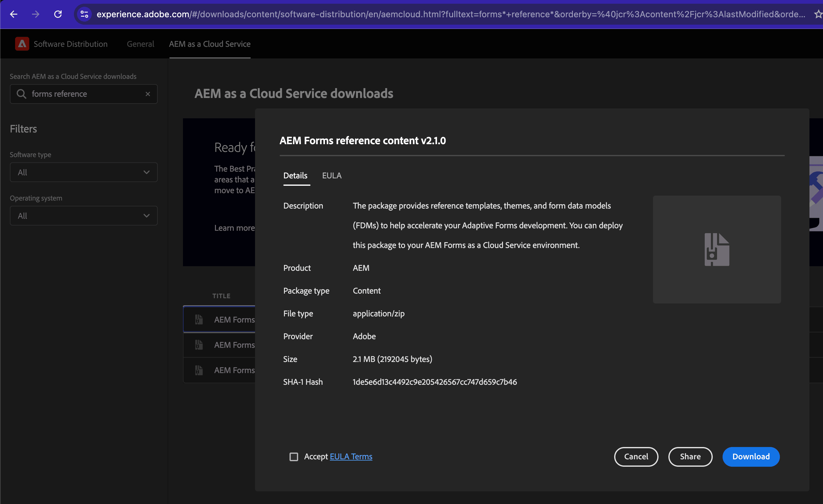Click package icon in second AEM Forms row
Viewport: 823px width, 504px height.
click(199, 344)
